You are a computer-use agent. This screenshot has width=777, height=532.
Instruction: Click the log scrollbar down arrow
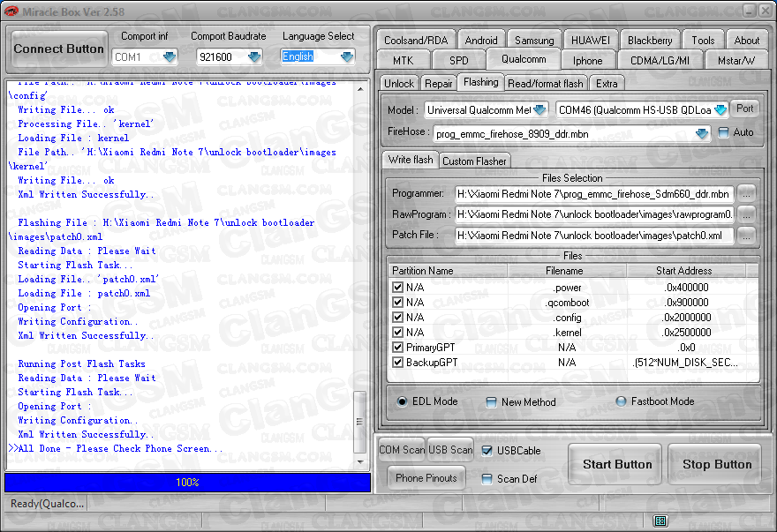(360, 461)
